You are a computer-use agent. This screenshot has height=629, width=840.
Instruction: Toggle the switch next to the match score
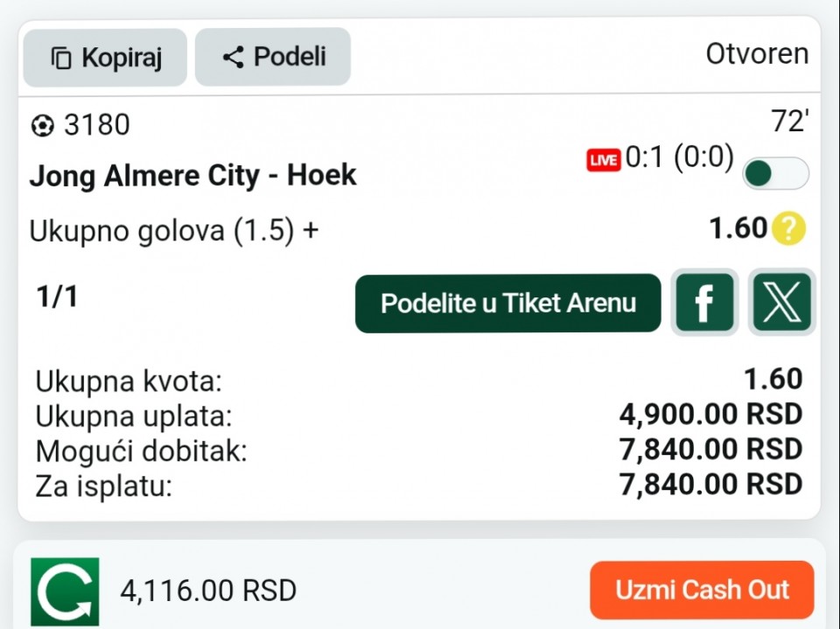(775, 173)
